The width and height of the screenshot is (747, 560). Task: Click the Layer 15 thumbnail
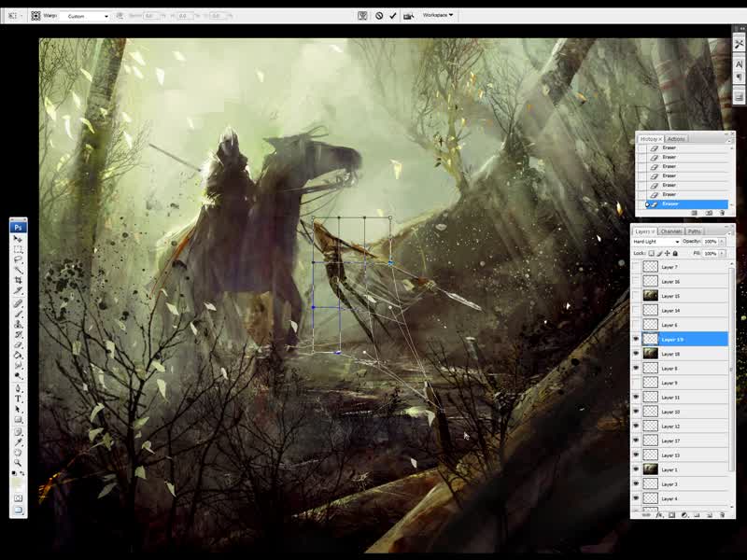pyautogui.click(x=650, y=296)
